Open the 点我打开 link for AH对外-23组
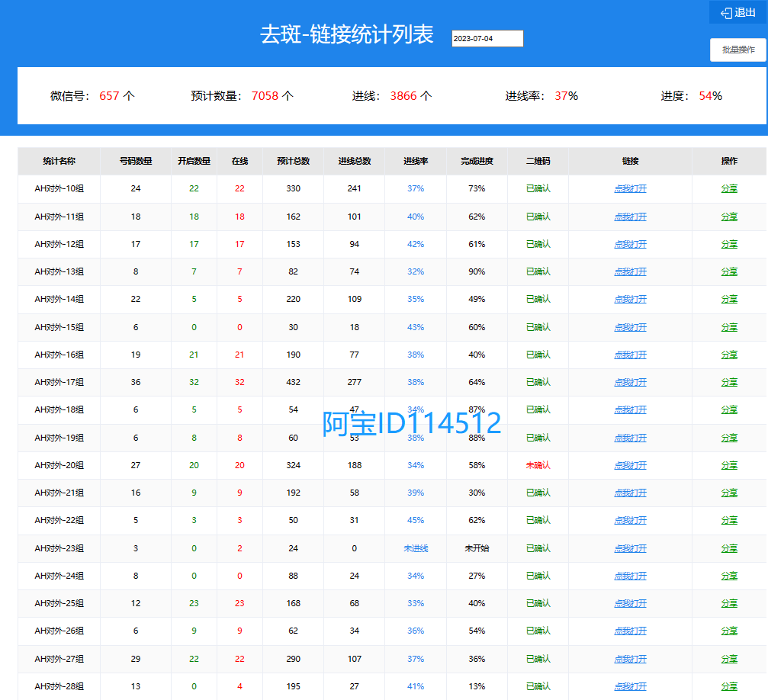Screen dimensions: 768x700 tap(631, 548)
